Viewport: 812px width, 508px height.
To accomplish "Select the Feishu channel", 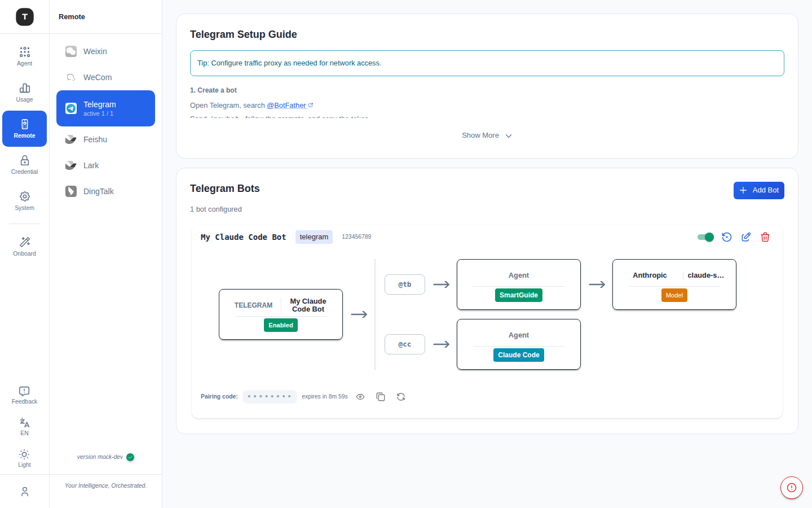I will pyautogui.click(x=106, y=139).
